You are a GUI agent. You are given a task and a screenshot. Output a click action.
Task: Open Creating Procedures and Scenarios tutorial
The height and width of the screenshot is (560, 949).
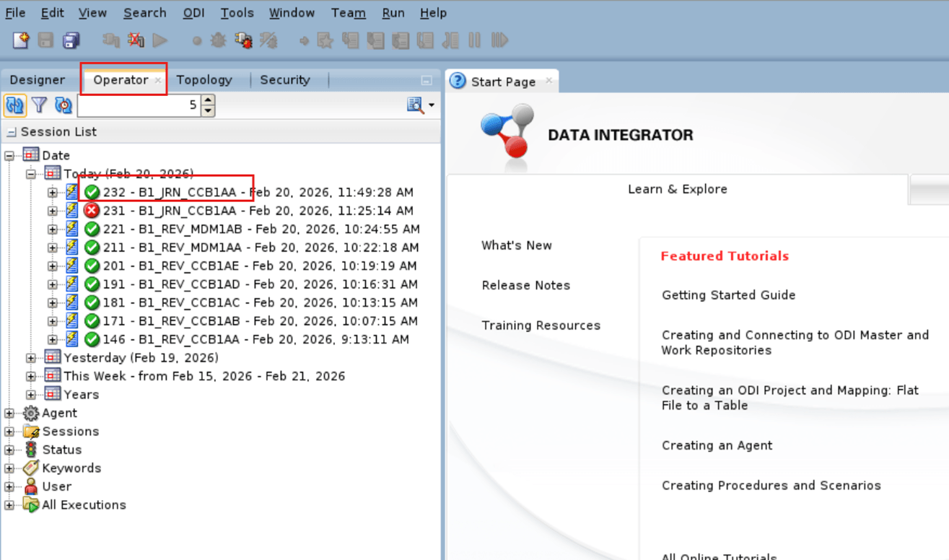tap(771, 486)
